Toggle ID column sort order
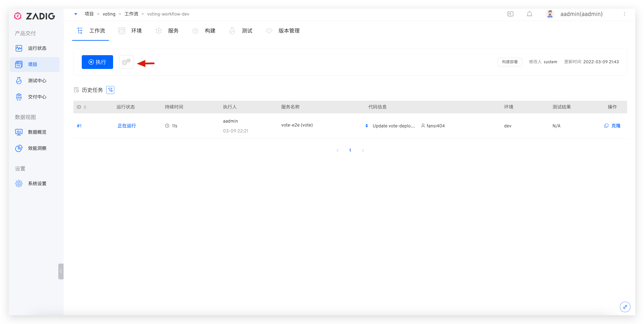 click(x=85, y=107)
